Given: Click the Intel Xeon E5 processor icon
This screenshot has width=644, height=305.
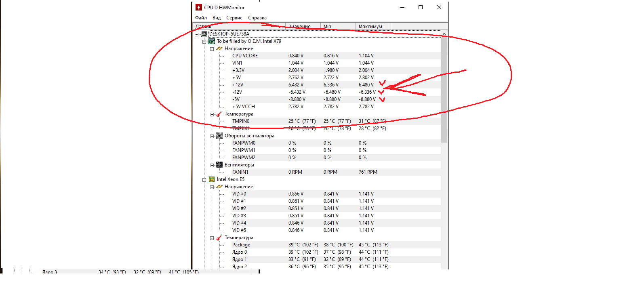Looking at the screenshot, I should (x=212, y=179).
